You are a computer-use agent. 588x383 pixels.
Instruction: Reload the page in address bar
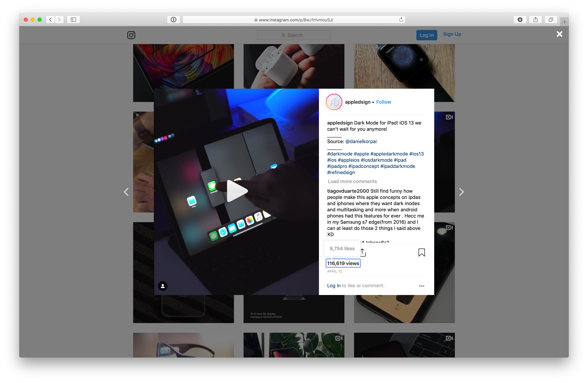[x=401, y=19]
